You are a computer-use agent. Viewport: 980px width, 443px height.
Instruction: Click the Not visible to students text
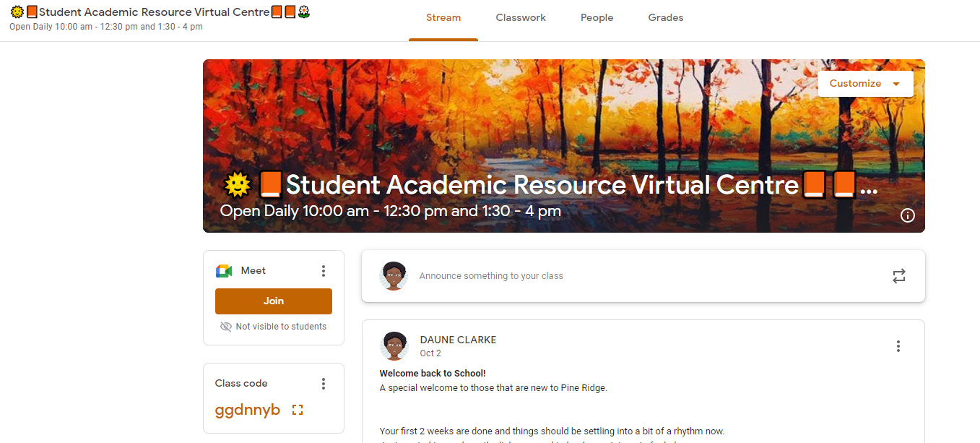pyautogui.click(x=281, y=327)
